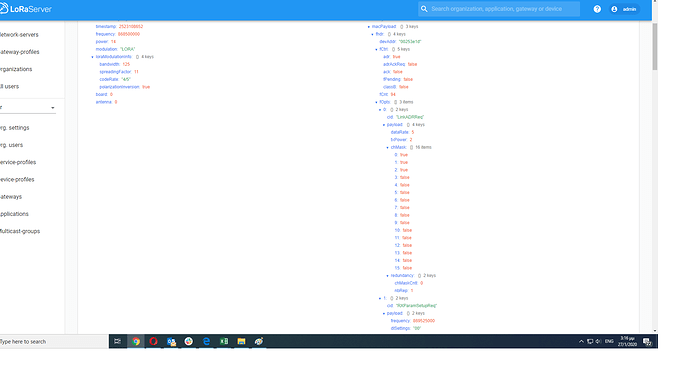Screen dimensions: 690x388
Task: Open Microsoft Edge from the taskbar
Action: (206, 341)
